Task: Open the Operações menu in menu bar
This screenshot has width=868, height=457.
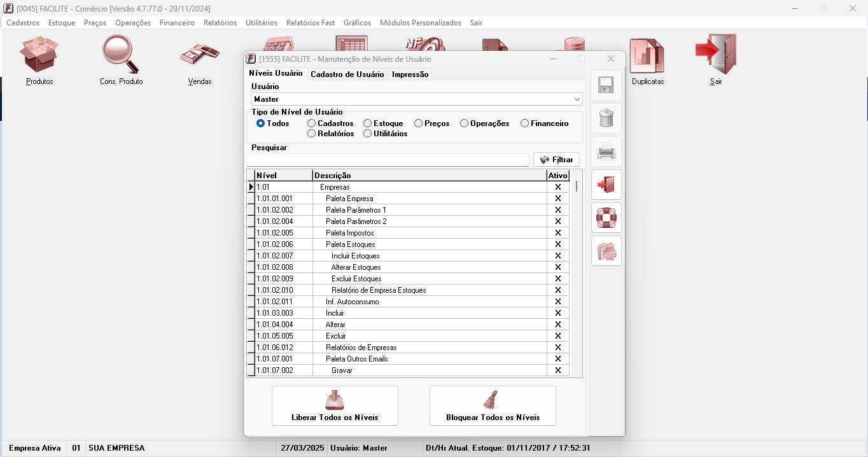Action: [133, 23]
